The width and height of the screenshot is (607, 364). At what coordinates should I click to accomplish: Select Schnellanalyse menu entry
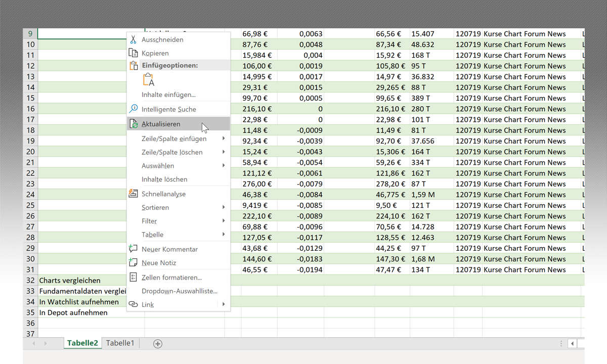tap(179, 194)
